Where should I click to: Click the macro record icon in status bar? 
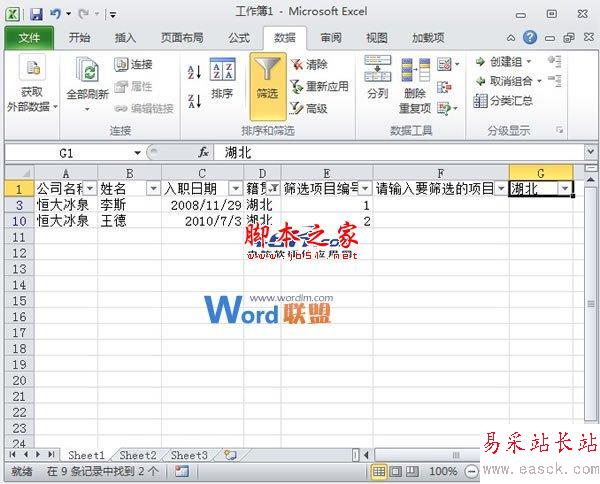[x=182, y=471]
